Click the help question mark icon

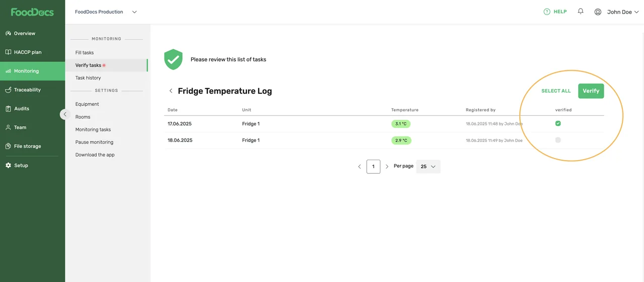(x=547, y=12)
